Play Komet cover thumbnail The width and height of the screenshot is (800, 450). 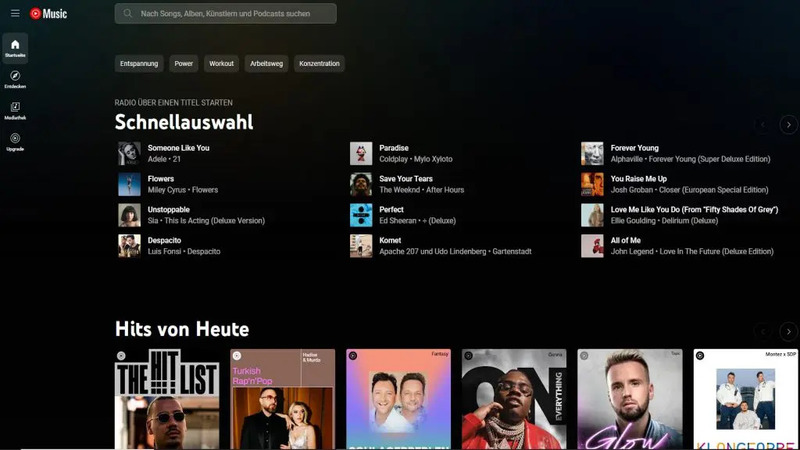click(x=361, y=246)
